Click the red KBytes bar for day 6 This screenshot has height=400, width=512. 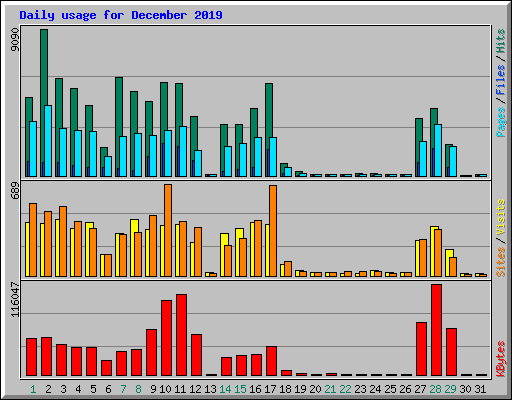point(106,368)
